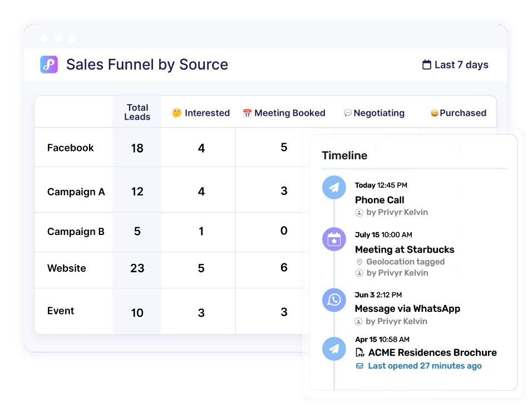Viewport: 532px width, 407px height.
Task: Open the Message via WhatsApp entry
Action: tap(407, 308)
